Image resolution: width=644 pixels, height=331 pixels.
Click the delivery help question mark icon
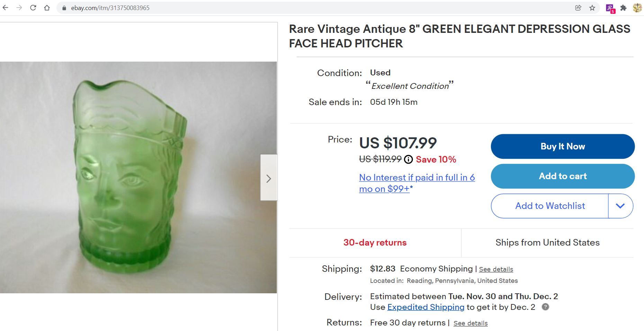pos(545,307)
